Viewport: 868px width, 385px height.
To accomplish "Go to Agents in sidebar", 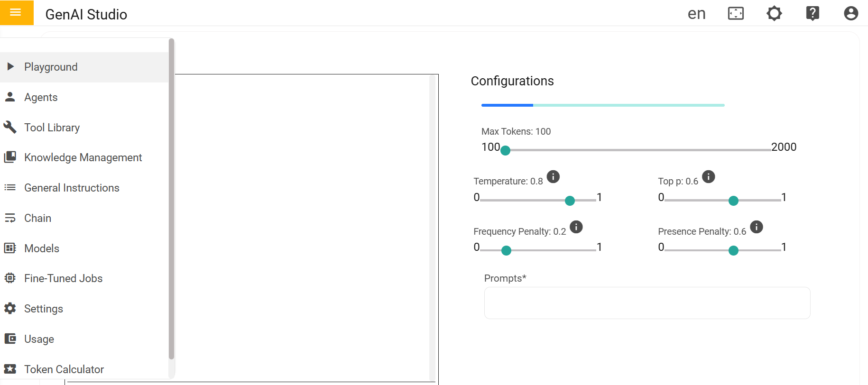I will [41, 97].
